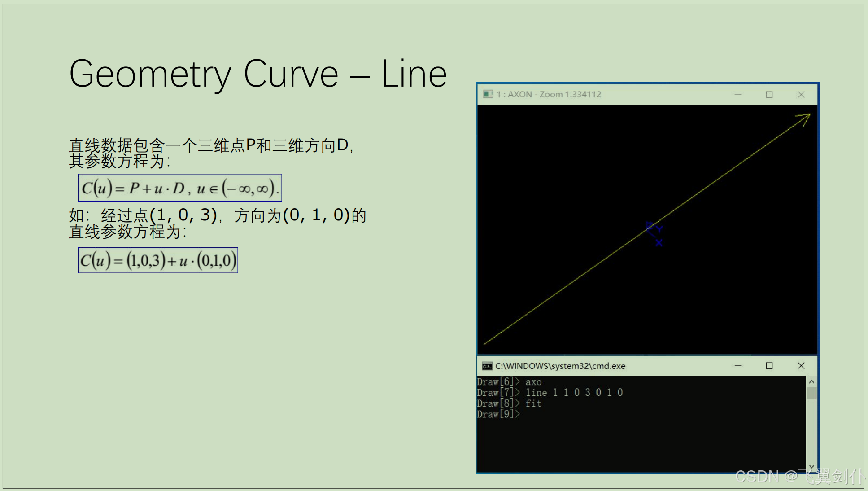Click the console scrollbar up arrow
The image size is (868, 491).
coord(811,381)
